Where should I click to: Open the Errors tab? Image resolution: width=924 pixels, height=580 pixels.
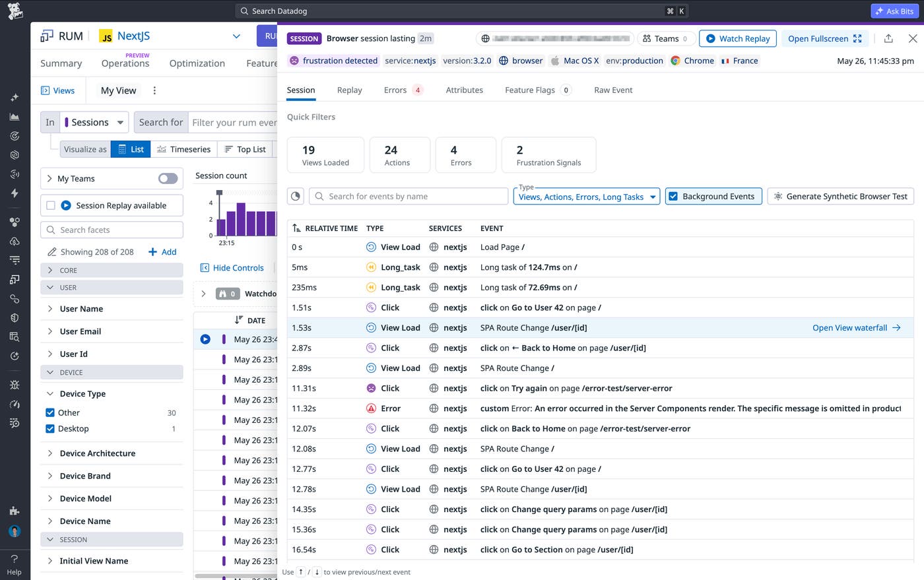tap(403, 90)
